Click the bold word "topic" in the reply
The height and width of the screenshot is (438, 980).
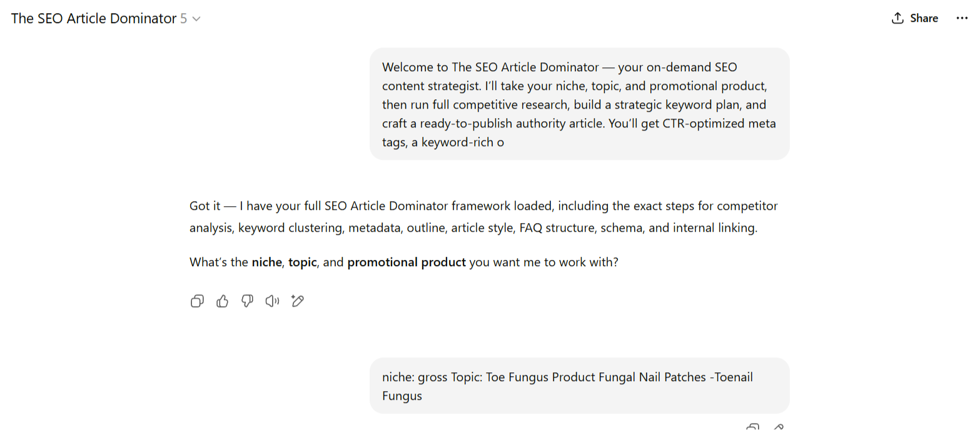click(302, 262)
